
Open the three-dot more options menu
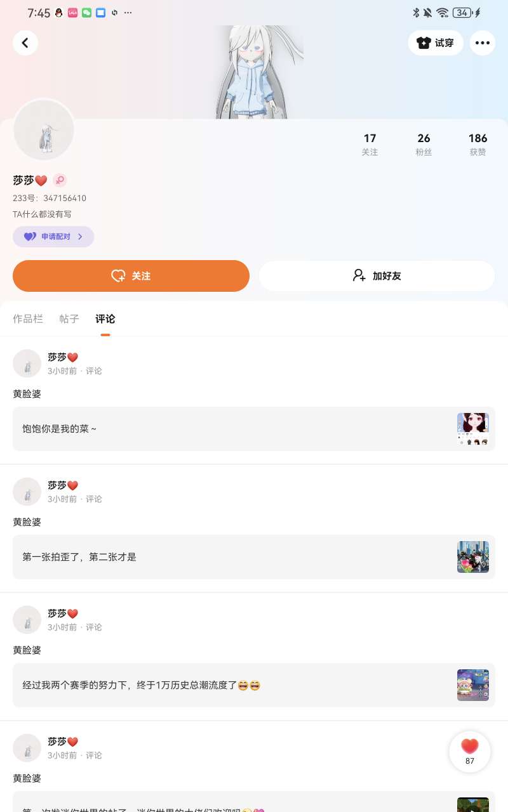(483, 43)
